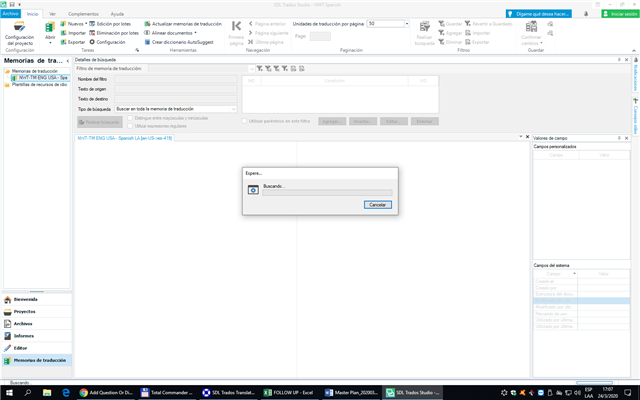Select the NWT-TM ENG USA document tab
This screenshot has height=400, width=640.
pyautogui.click(x=124, y=138)
